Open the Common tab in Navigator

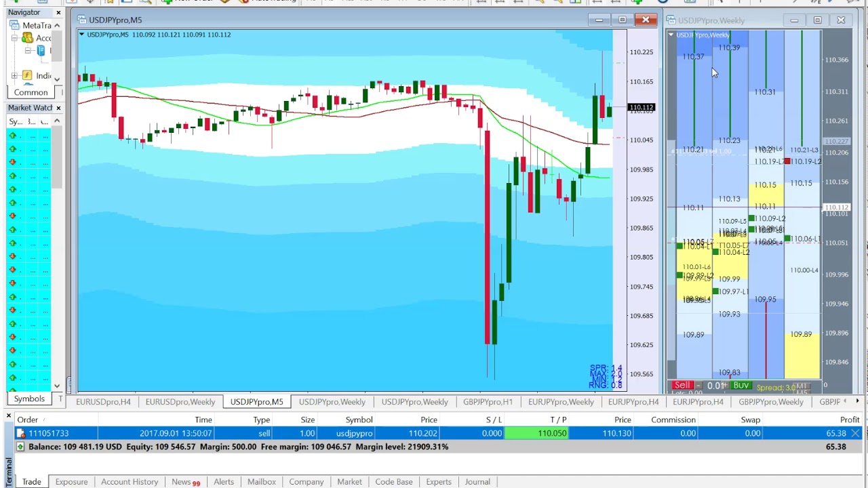(31, 92)
